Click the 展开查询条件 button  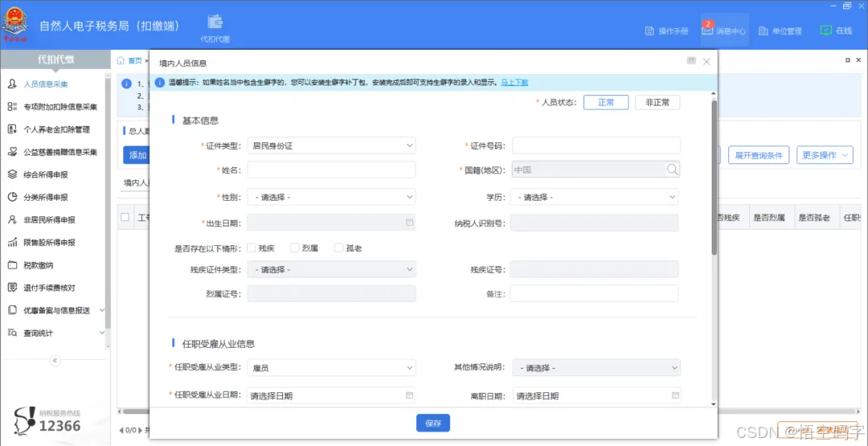(x=759, y=155)
